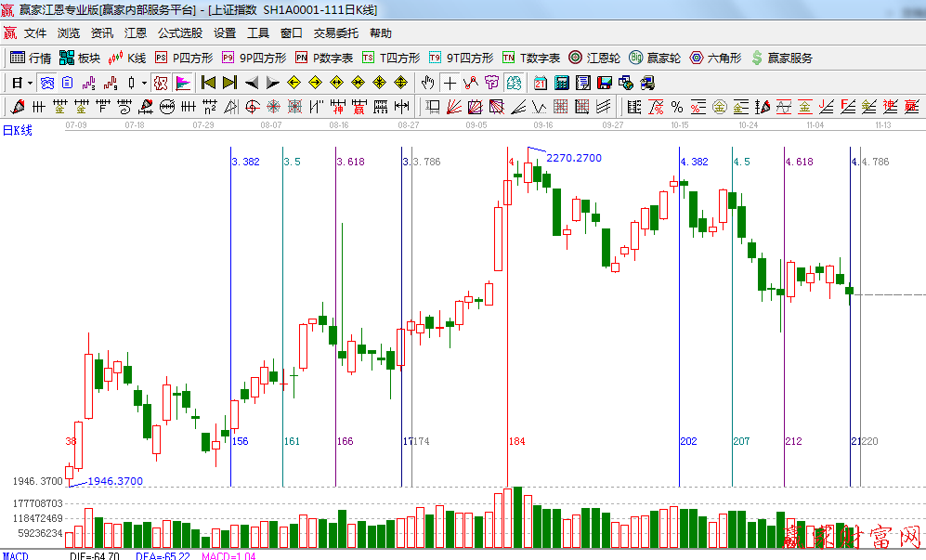Viewport: 926px width, 560px height.
Task: Click the 日K线 chart label
Action: click(17, 130)
